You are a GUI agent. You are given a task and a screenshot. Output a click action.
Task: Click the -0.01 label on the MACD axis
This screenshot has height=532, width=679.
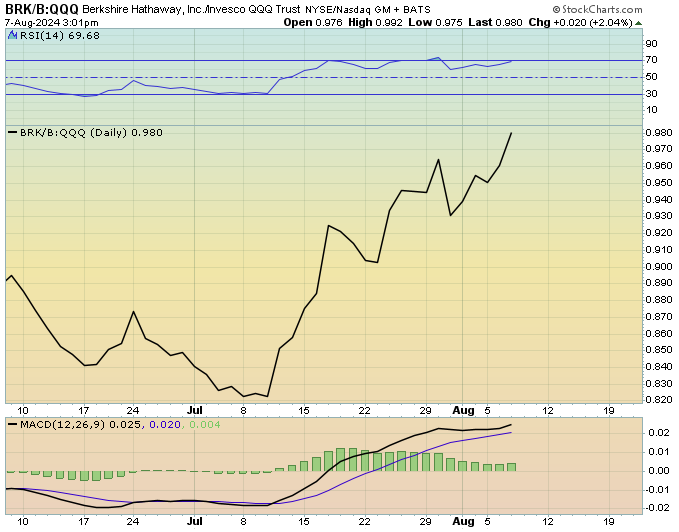[x=657, y=490]
